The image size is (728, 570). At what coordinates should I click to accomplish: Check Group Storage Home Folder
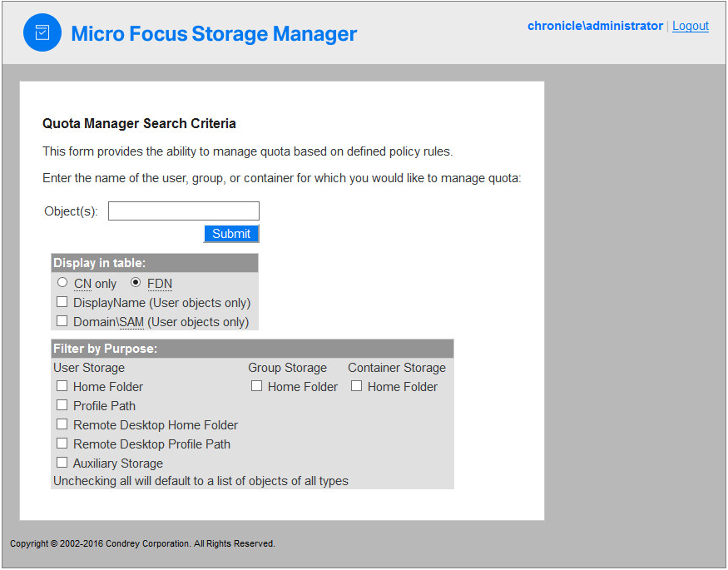tap(257, 386)
